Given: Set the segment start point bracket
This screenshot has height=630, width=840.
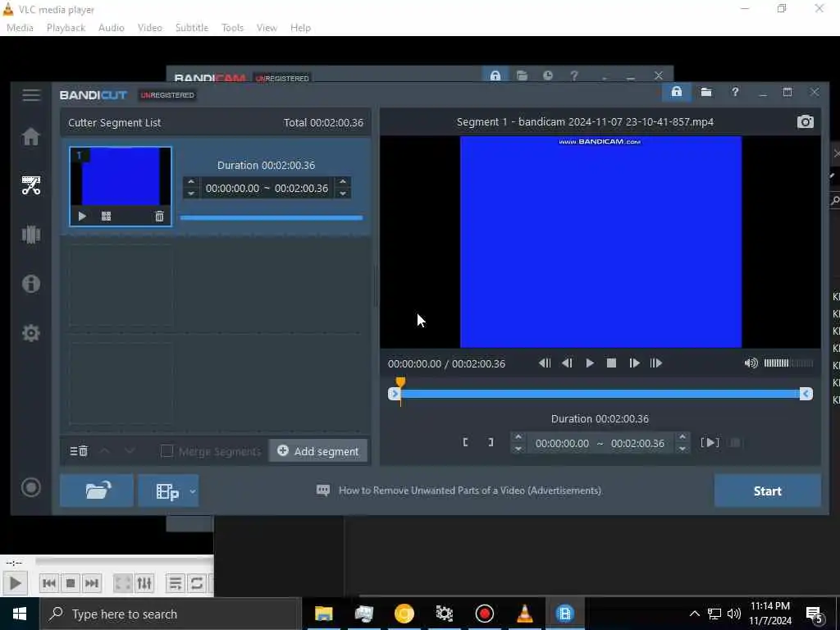Looking at the screenshot, I should point(466,442).
